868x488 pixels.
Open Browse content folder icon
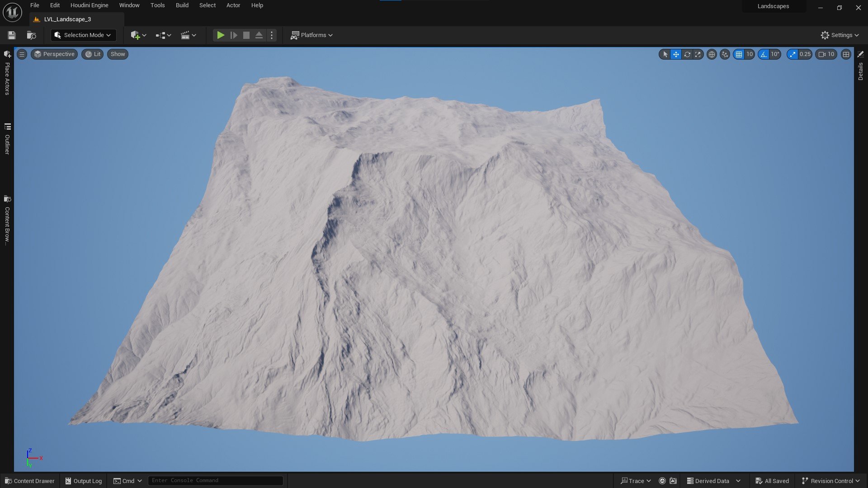pyautogui.click(x=31, y=35)
